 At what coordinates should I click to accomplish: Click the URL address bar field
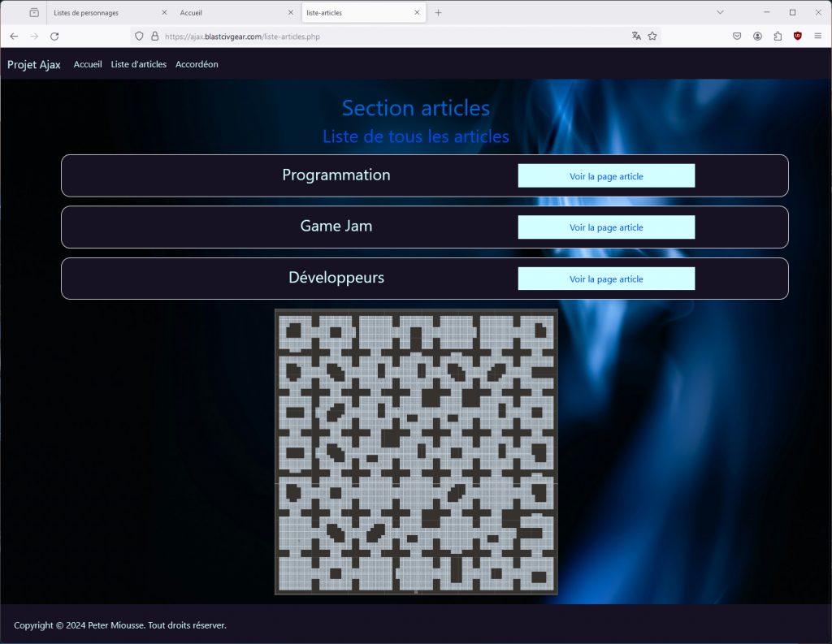point(390,36)
